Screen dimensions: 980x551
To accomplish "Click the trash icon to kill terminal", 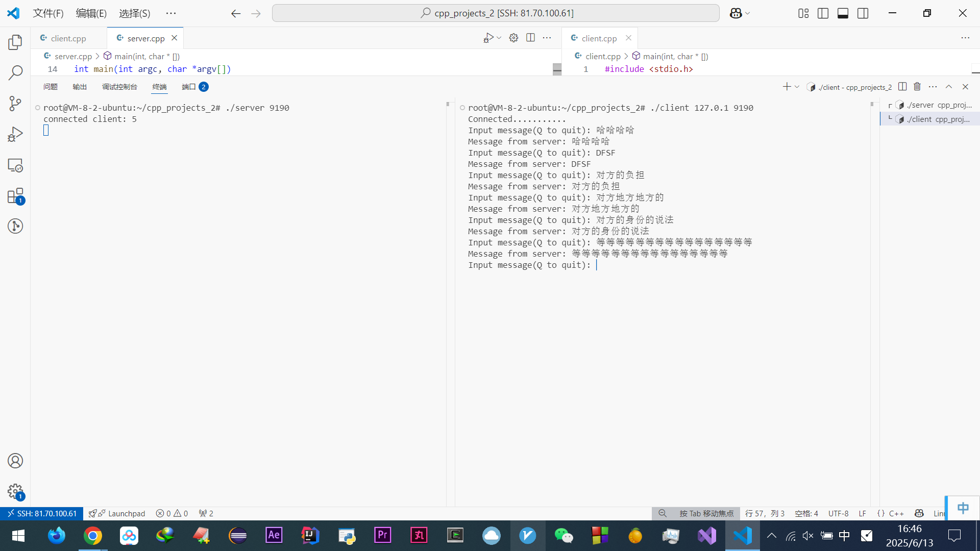I will tap(917, 87).
